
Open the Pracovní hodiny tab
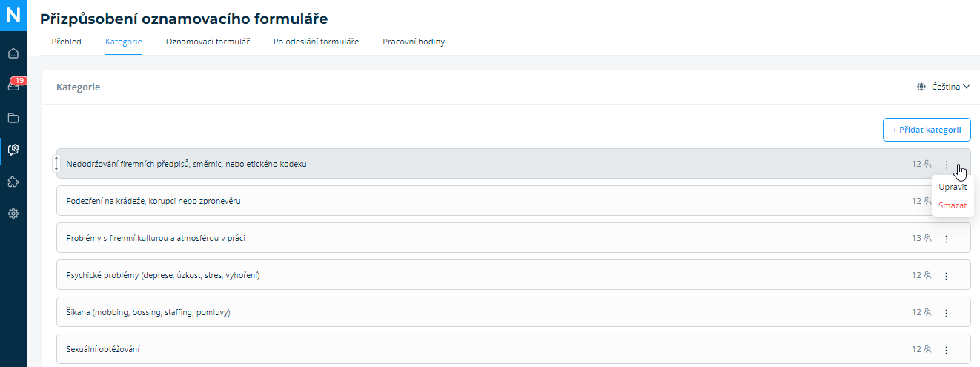(414, 42)
